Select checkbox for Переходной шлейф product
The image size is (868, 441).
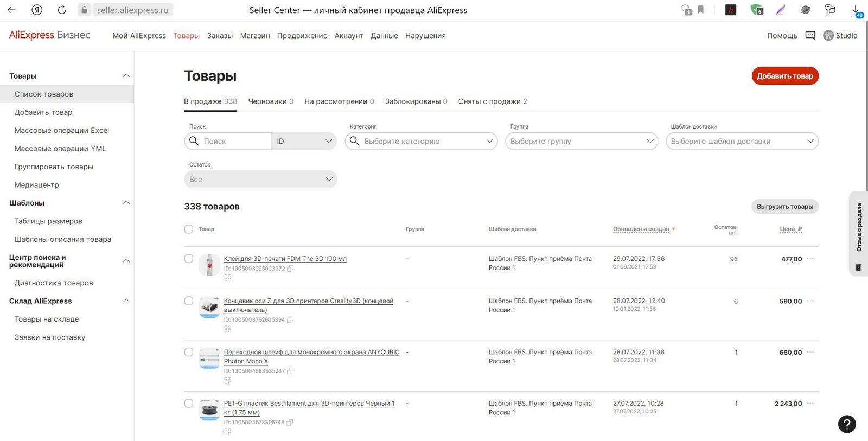pyautogui.click(x=189, y=352)
